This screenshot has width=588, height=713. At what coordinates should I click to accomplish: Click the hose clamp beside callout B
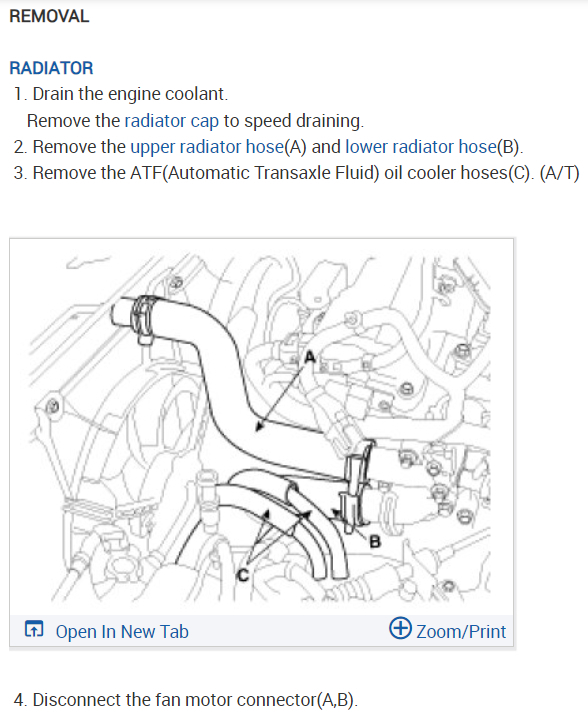coord(356,482)
